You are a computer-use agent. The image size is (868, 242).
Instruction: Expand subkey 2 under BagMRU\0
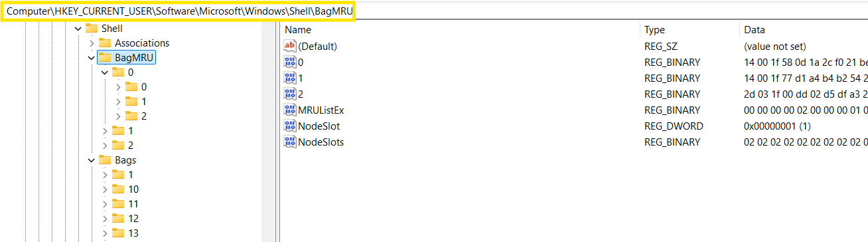[x=118, y=116]
